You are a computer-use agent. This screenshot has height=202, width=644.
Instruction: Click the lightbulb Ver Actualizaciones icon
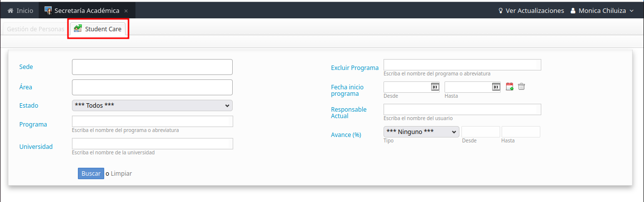click(x=501, y=10)
